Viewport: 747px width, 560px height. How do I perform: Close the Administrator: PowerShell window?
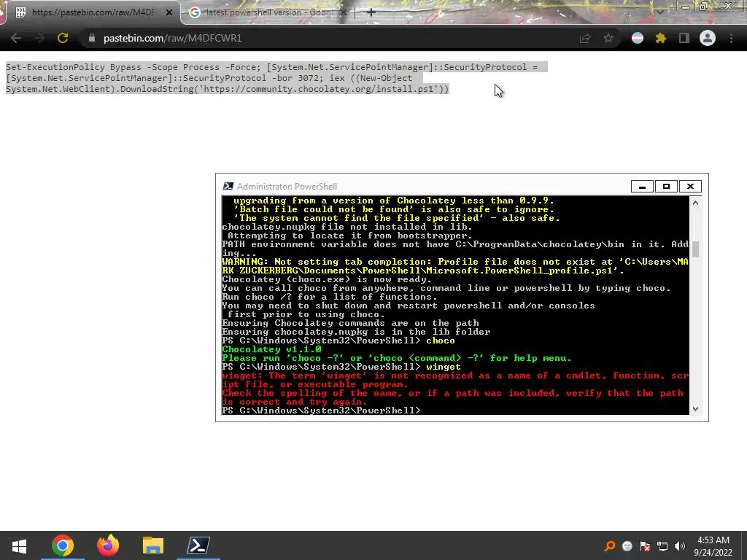click(x=690, y=186)
